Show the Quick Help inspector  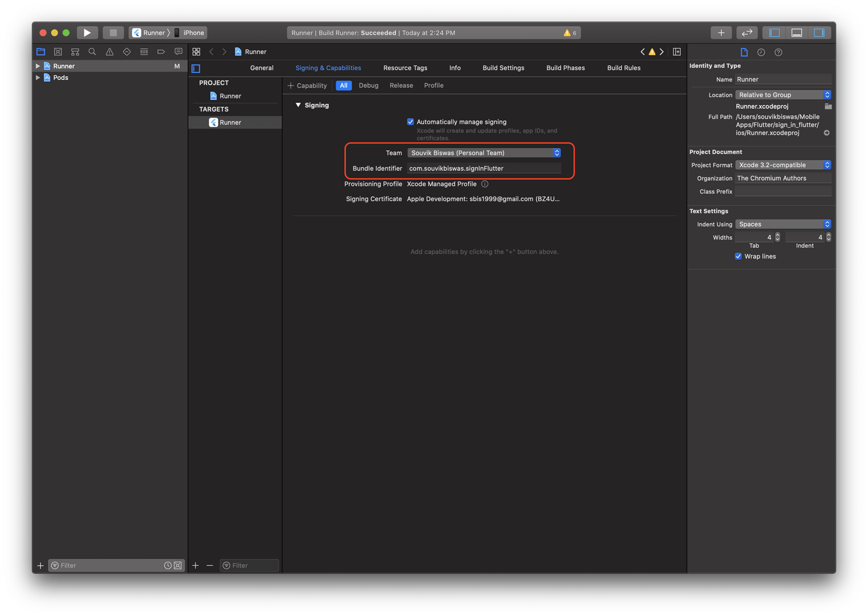tap(779, 52)
